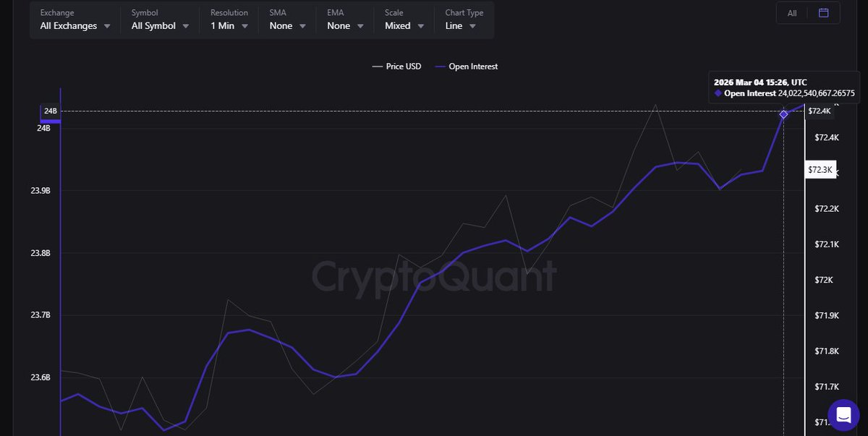This screenshot has height=436, width=868.
Task: Change the Scale from Mixed
Action: 404,26
